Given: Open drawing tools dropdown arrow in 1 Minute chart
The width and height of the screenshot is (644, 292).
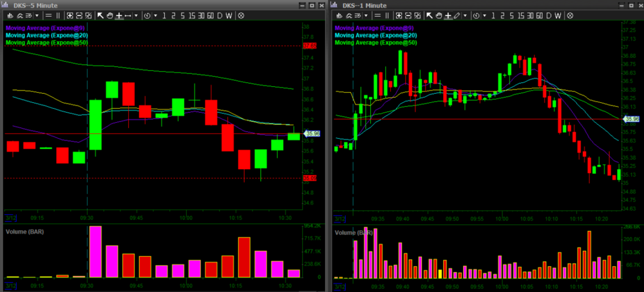Looking at the screenshot, I should click(x=465, y=15).
